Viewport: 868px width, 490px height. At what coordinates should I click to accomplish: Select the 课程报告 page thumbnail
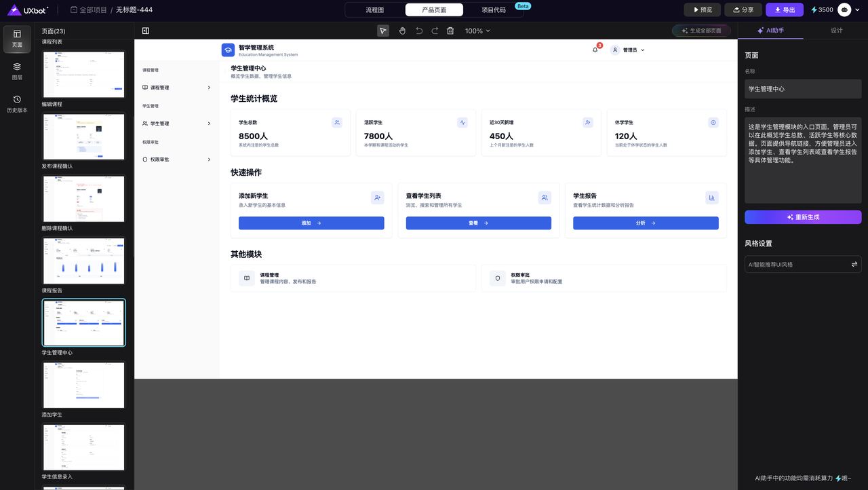(84, 261)
